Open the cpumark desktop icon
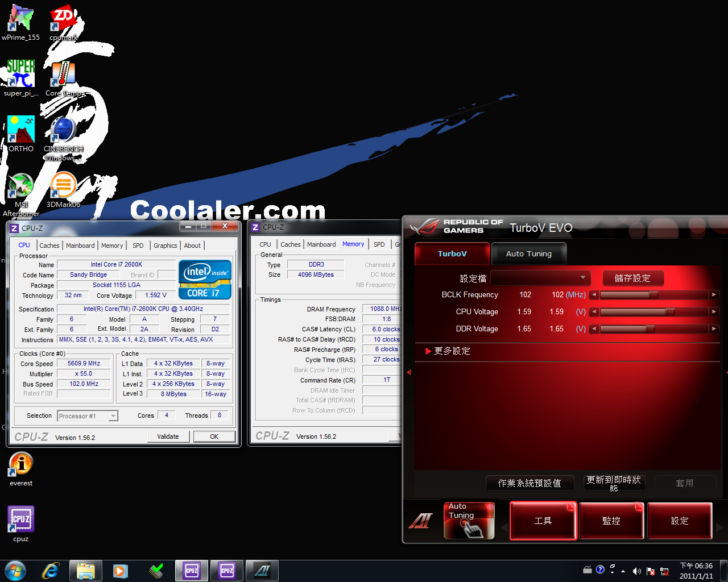Image resolution: width=728 pixels, height=582 pixels. (63, 23)
